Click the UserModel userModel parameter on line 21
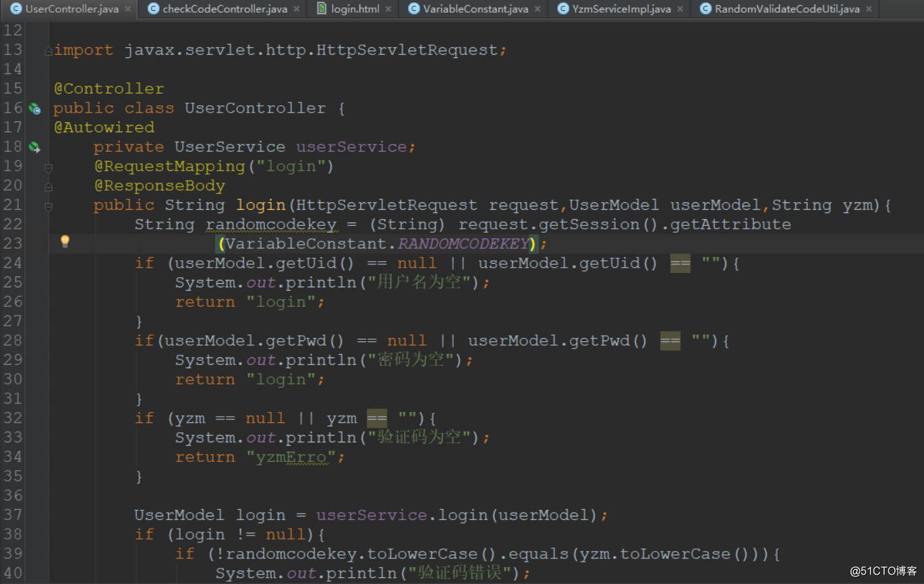This screenshot has width=924, height=584. tap(665, 205)
